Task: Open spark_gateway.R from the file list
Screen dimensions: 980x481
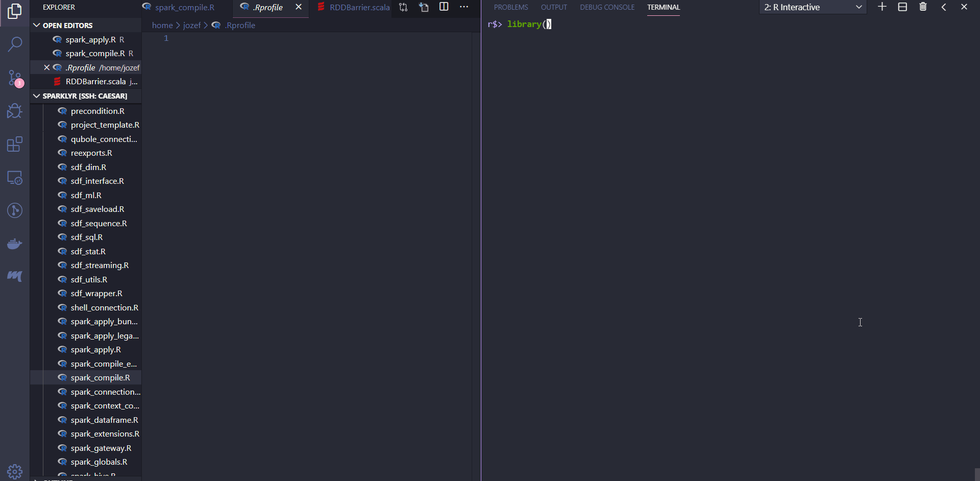Action: click(101, 448)
